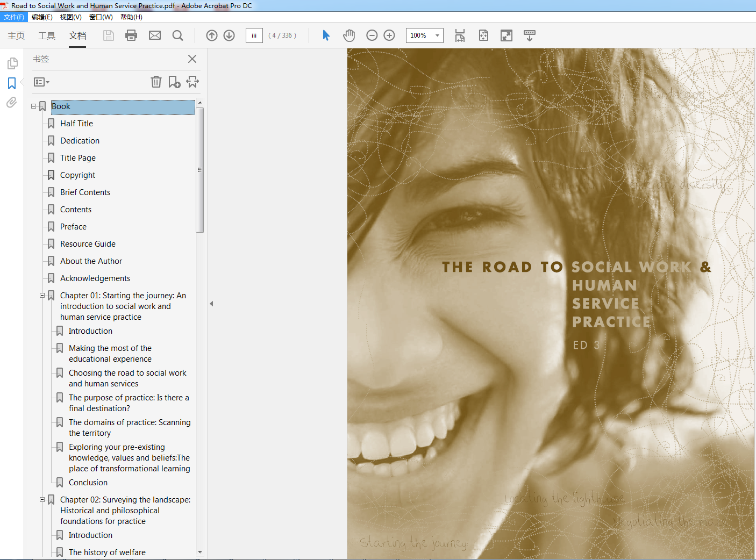This screenshot has width=756, height=560.
Task: Open Chapter 01 Starting the journey bookmark
Action: (123, 306)
